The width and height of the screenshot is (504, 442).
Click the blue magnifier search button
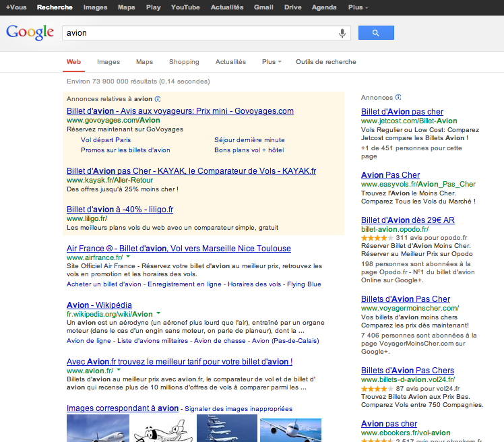[x=376, y=33]
